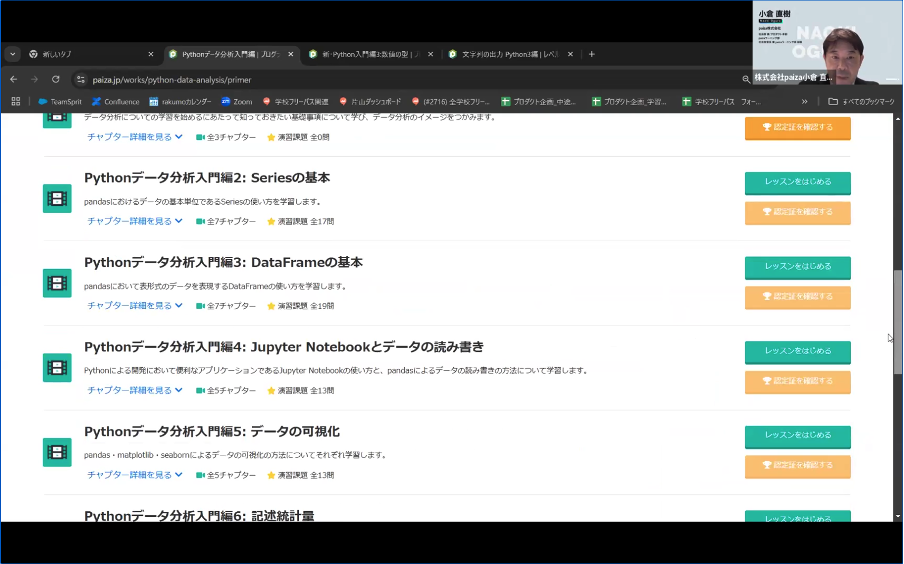Click the scrollbar down arrow

(897, 516)
